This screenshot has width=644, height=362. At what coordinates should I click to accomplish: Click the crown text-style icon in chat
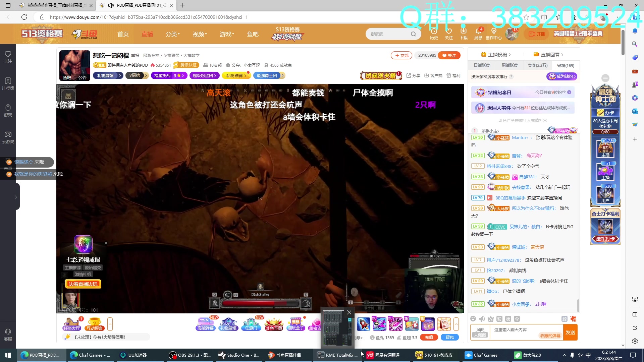[491, 319]
